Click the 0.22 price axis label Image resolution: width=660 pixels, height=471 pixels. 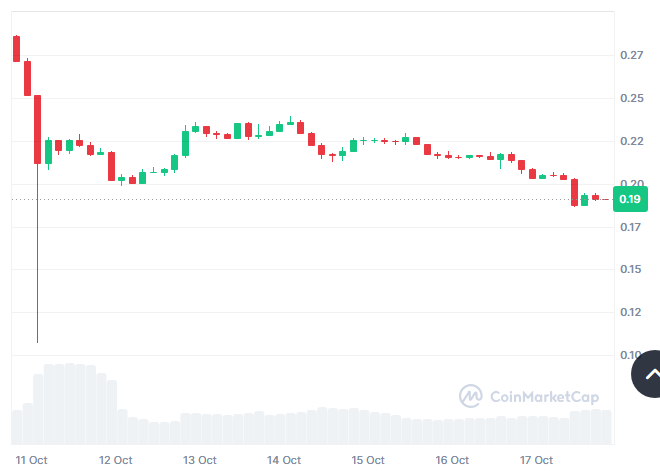coord(631,141)
